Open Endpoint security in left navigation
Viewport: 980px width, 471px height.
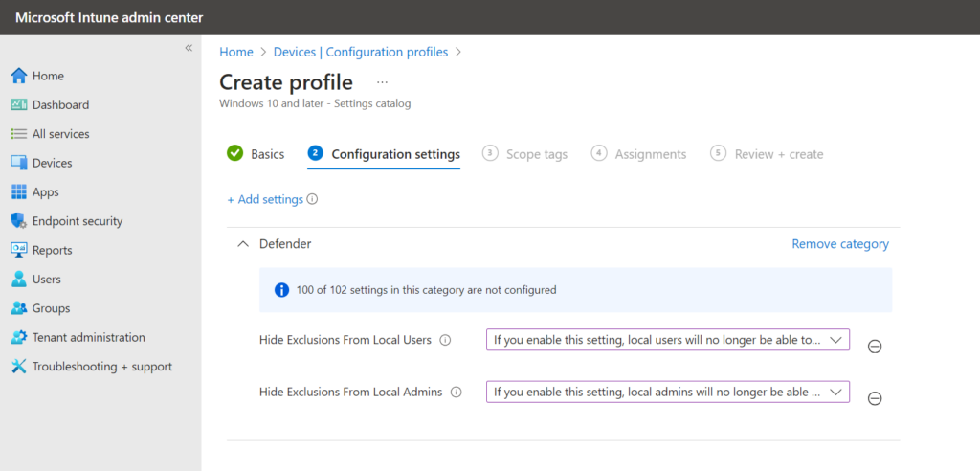78,221
